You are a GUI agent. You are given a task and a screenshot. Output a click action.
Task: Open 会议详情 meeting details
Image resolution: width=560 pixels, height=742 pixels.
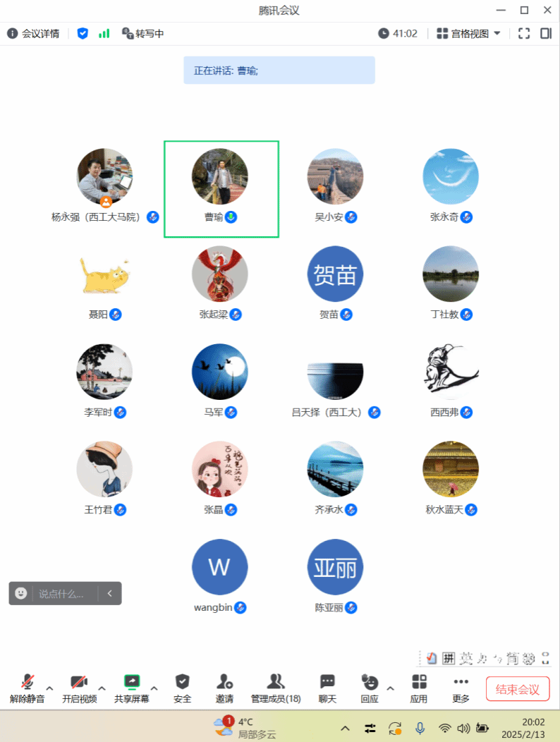tap(33, 34)
